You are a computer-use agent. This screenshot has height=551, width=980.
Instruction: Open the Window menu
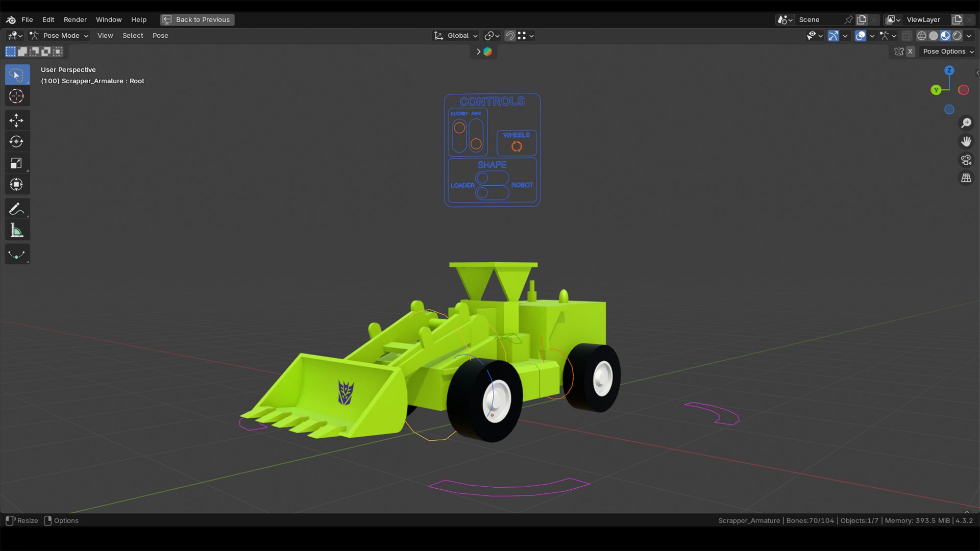coord(109,20)
